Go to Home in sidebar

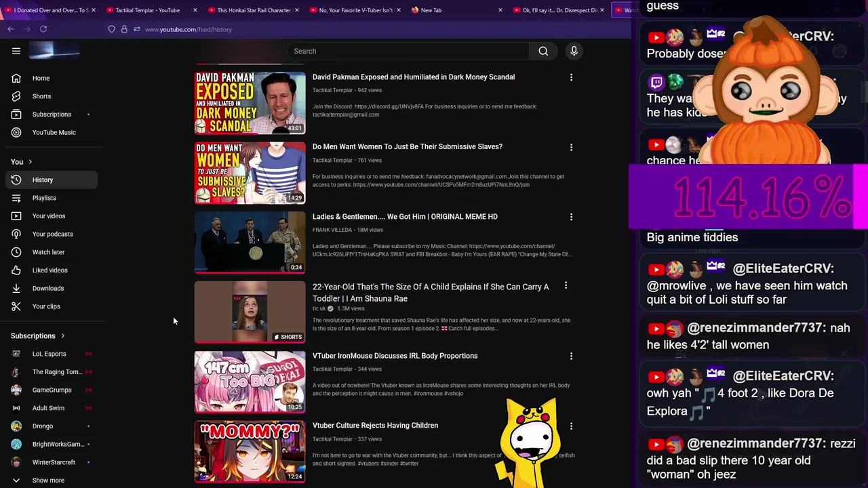point(52,78)
